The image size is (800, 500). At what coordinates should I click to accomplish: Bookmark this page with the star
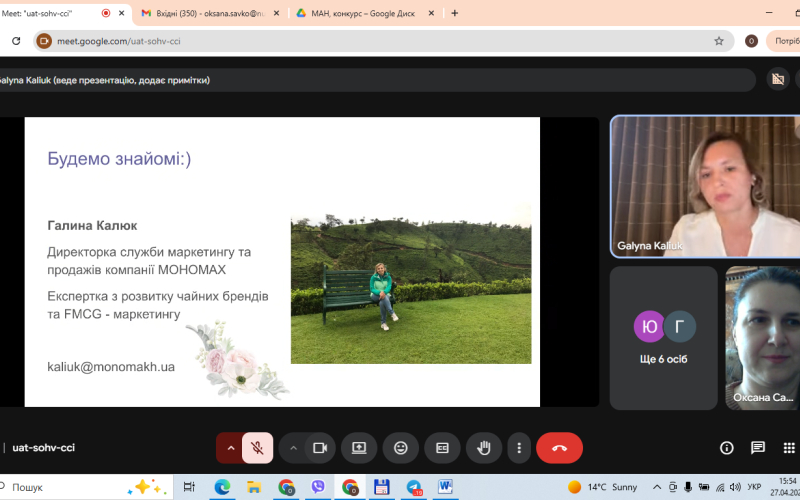click(719, 41)
